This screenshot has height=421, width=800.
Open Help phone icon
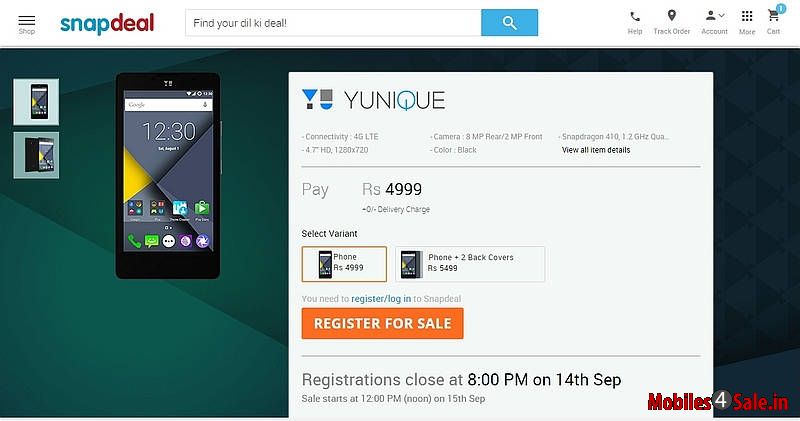pyautogui.click(x=635, y=17)
